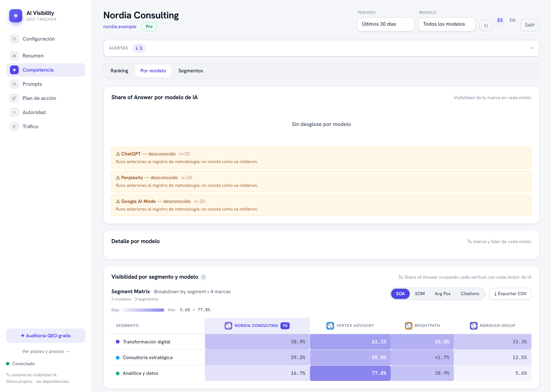Open Resumen in the sidebar
551x392 pixels.
point(46,56)
